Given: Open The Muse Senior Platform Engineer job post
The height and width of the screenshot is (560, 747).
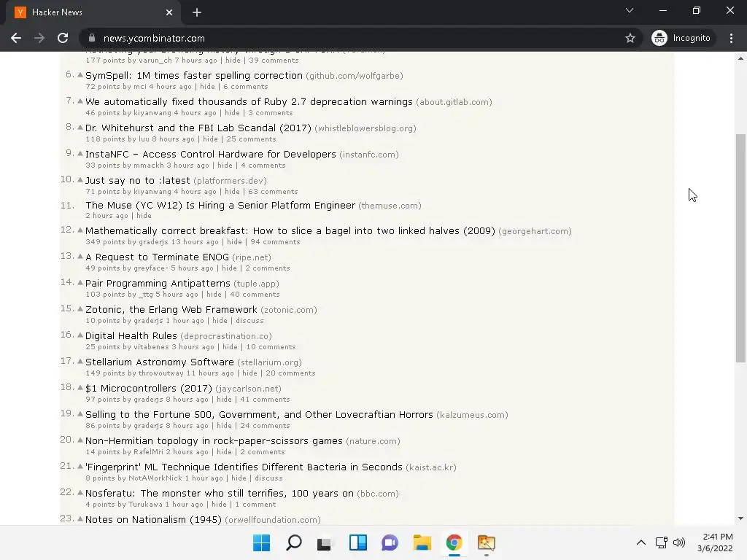Looking at the screenshot, I should (x=220, y=205).
